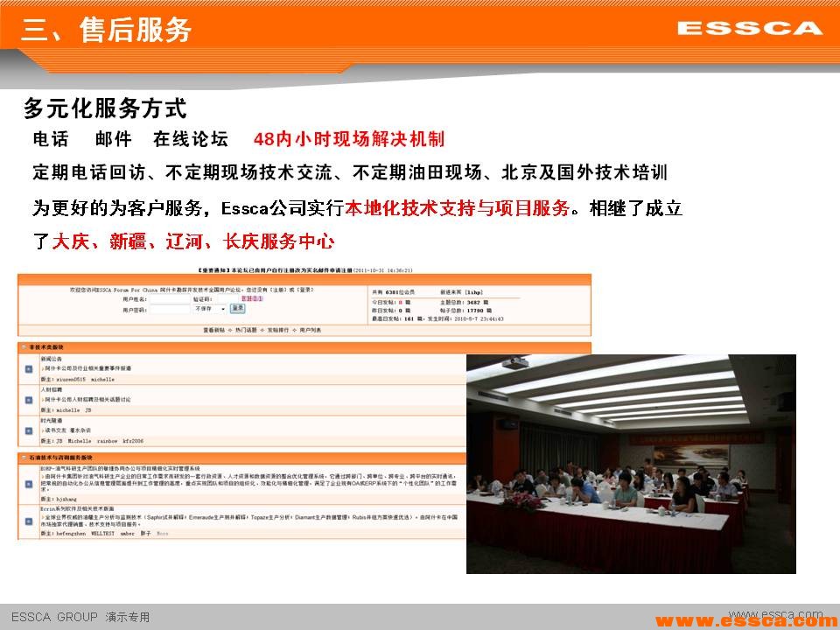The image size is (840, 630).
Task: Click the verification code image
Action: tap(252, 298)
